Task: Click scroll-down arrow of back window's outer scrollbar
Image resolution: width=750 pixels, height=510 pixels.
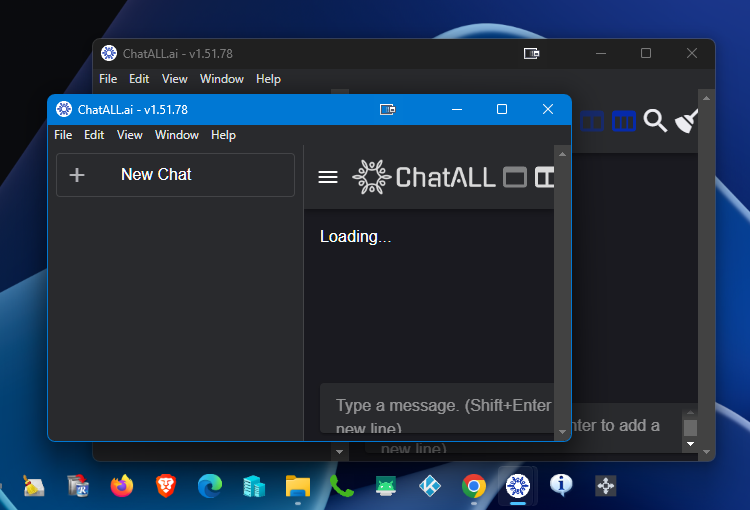Action: [x=706, y=452]
